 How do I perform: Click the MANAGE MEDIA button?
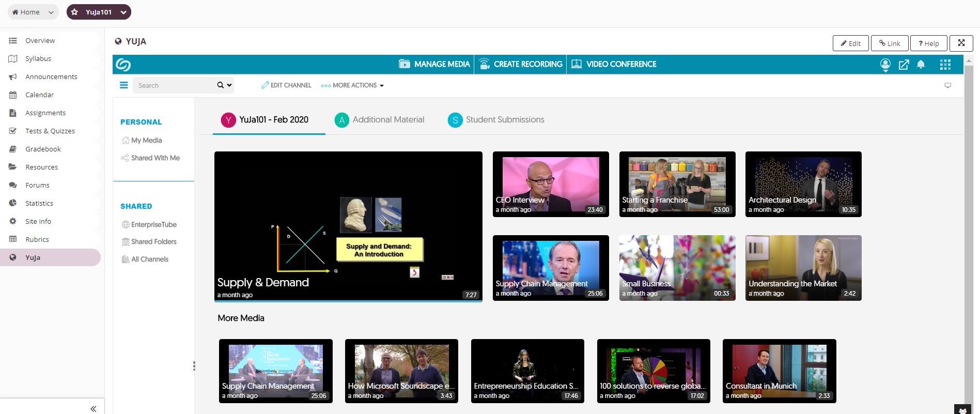pos(434,65)
